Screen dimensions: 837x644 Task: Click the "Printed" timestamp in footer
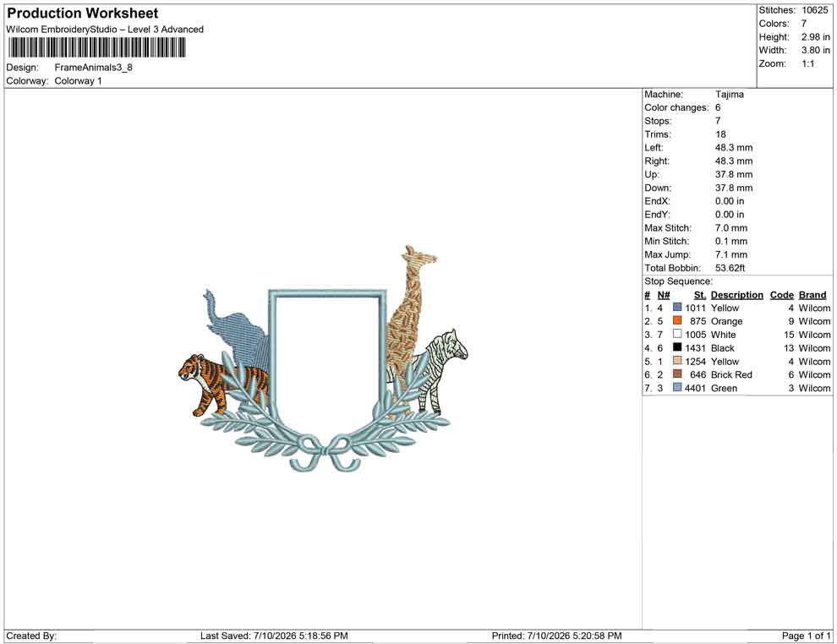coord(557,636)
